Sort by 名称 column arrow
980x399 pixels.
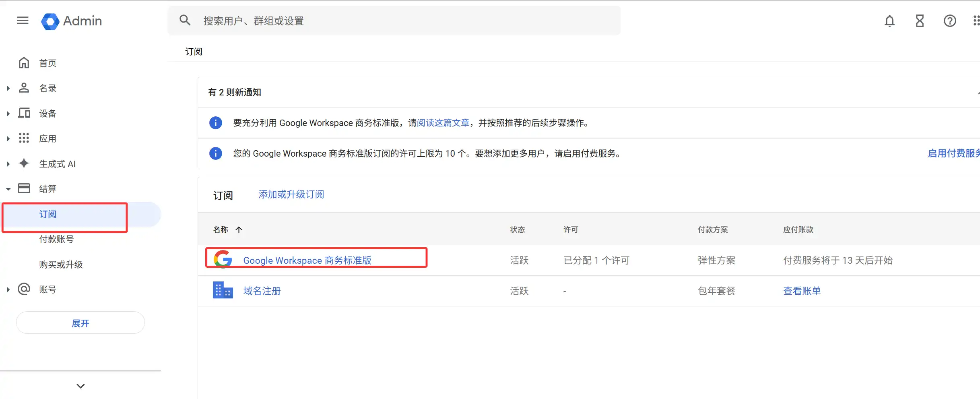pyautogui.click(x=239, y=229)
